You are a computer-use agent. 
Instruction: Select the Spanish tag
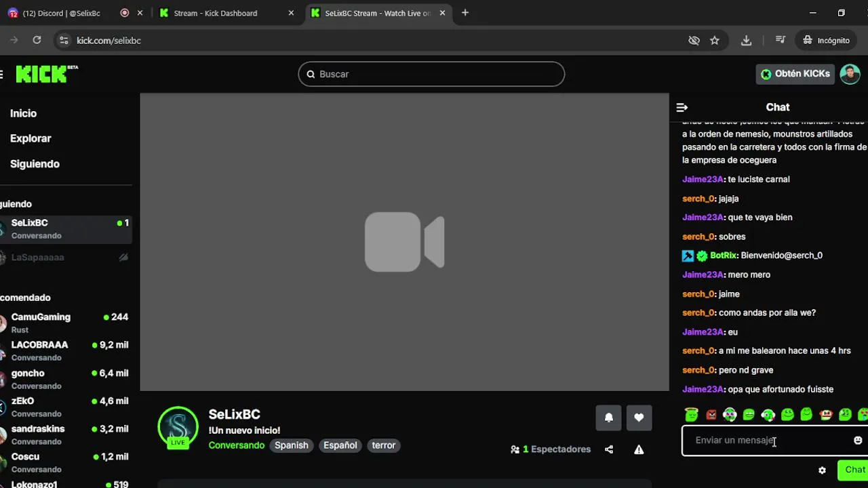[x=292, y=445]
